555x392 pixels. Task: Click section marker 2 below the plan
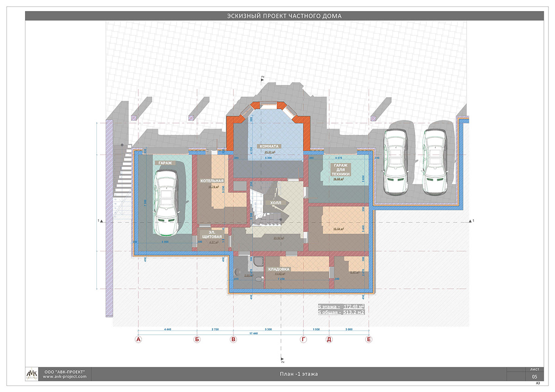282,360
